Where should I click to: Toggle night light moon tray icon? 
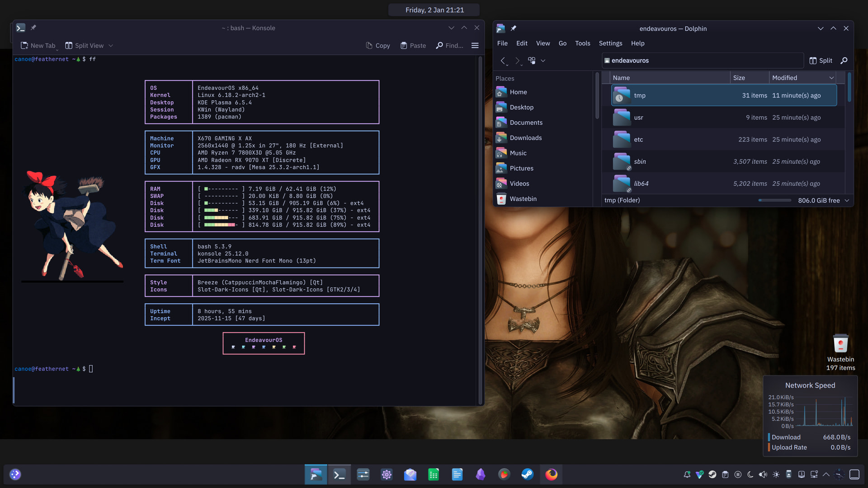[x=750, y=474]
